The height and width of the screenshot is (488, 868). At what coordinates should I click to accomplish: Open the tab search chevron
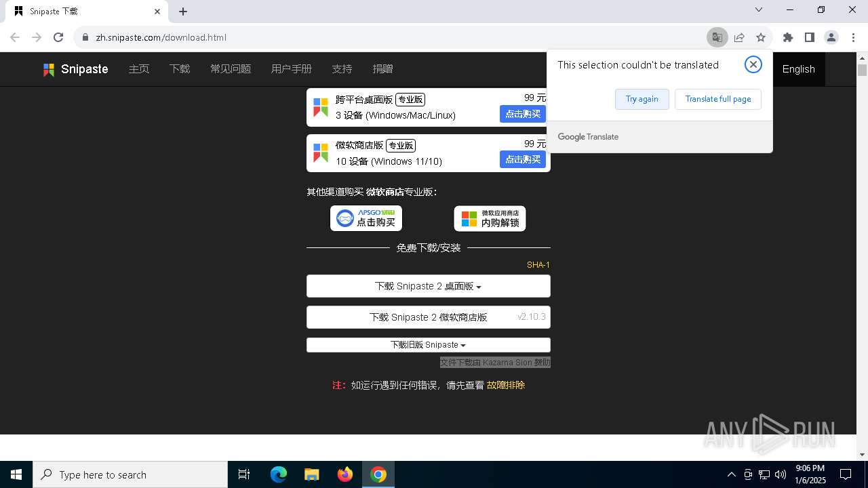pyautogui.click(x=759, y=9)
